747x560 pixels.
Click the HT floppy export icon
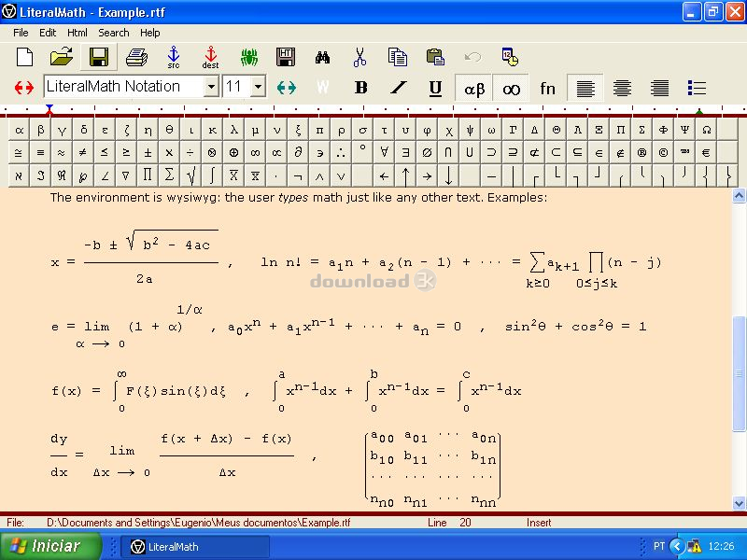[286, 57]
